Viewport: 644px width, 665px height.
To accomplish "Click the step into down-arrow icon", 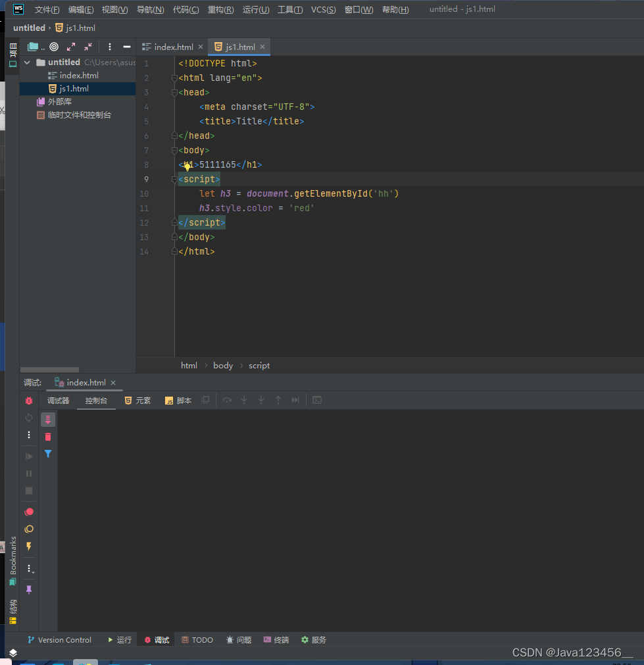I will click(x=244, y=400).
